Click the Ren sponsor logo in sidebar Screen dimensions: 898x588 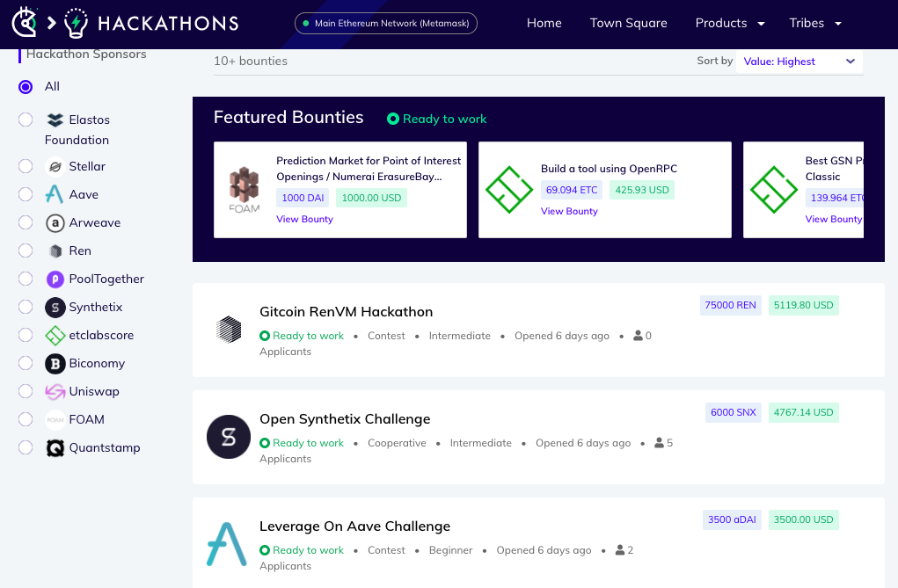click(x=55, y=250)
